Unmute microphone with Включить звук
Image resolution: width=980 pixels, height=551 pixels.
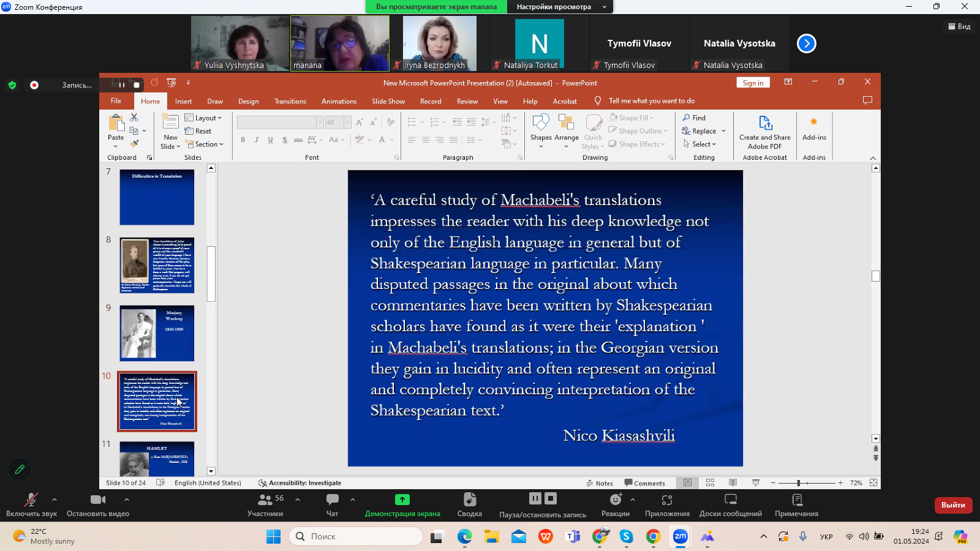(x=31, y=504)
